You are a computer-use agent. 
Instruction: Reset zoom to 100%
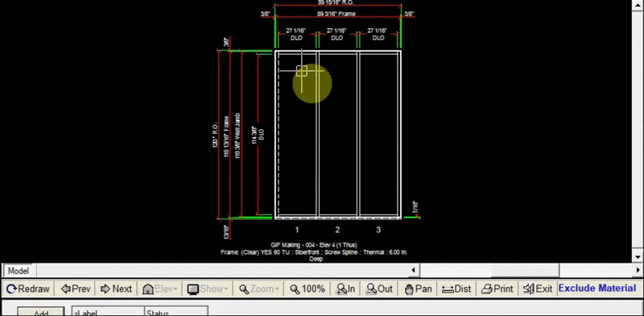308,289
